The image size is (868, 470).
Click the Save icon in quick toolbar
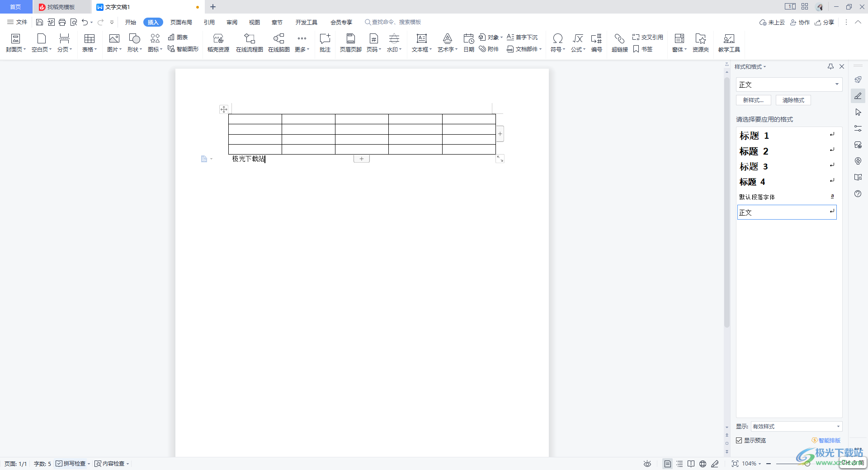pos(39,22)
